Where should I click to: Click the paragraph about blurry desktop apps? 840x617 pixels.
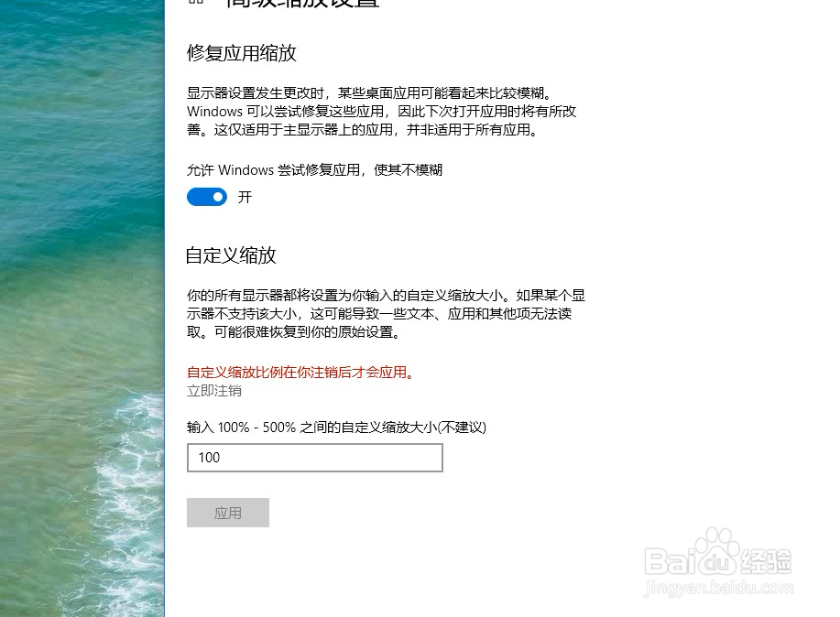381,112
